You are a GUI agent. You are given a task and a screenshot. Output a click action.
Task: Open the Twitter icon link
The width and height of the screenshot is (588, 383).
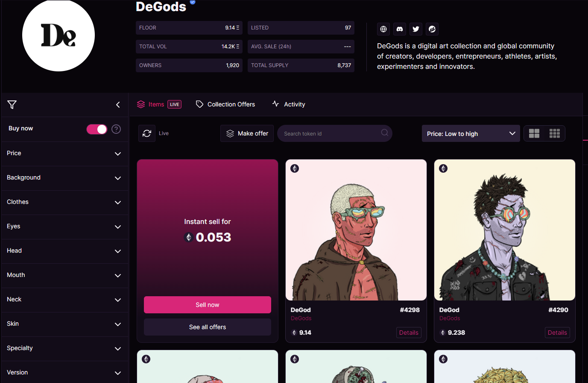pos(416,29)
